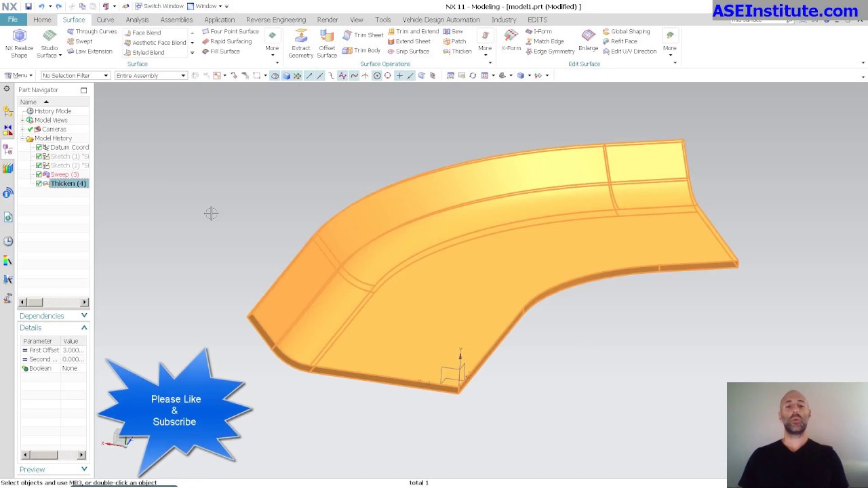Select the Sew command
The width and height of the screenshot is (868, 488).
click(453, 31)
